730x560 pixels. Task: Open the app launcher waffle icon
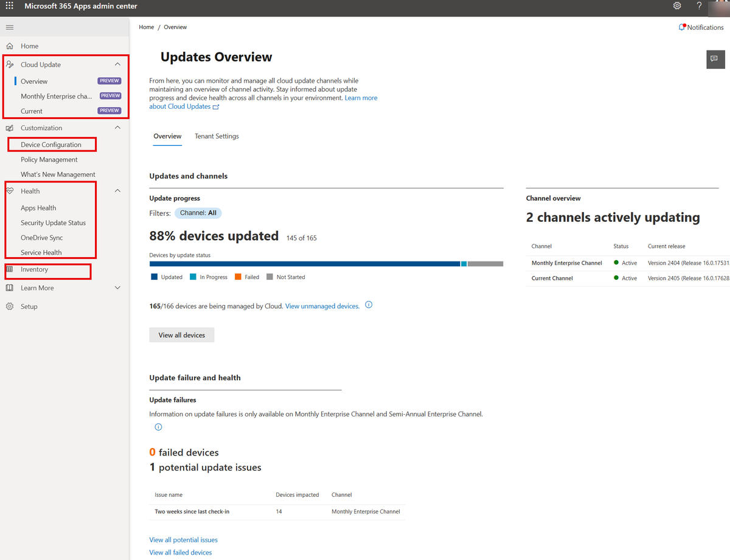click(9, 6)
